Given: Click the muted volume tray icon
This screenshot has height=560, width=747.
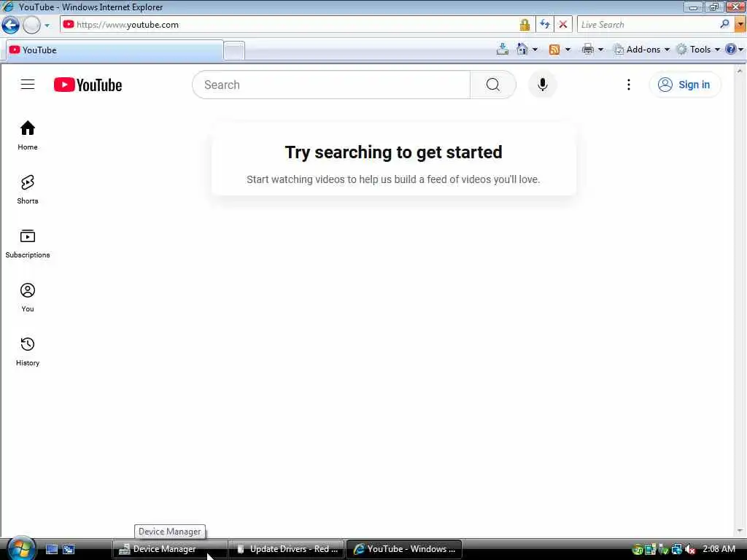Looking at the screenshot, I should click(x=690, y=550).
